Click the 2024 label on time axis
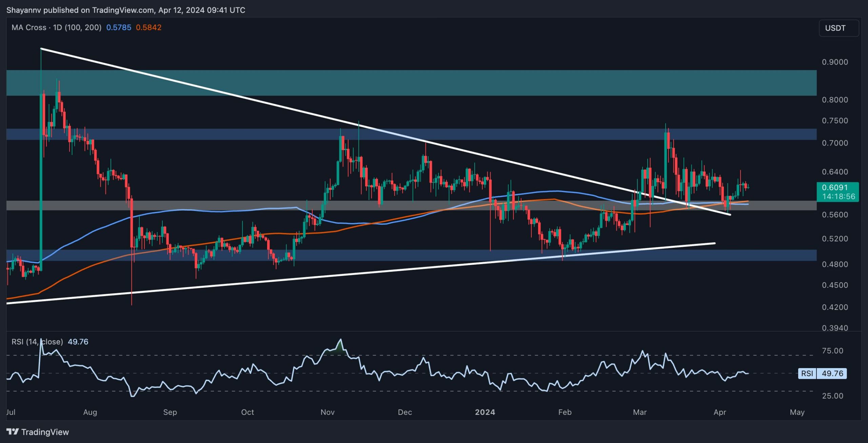Image resolution: width=868 pixels, height=443 pixels. click(x=485, y=412)
